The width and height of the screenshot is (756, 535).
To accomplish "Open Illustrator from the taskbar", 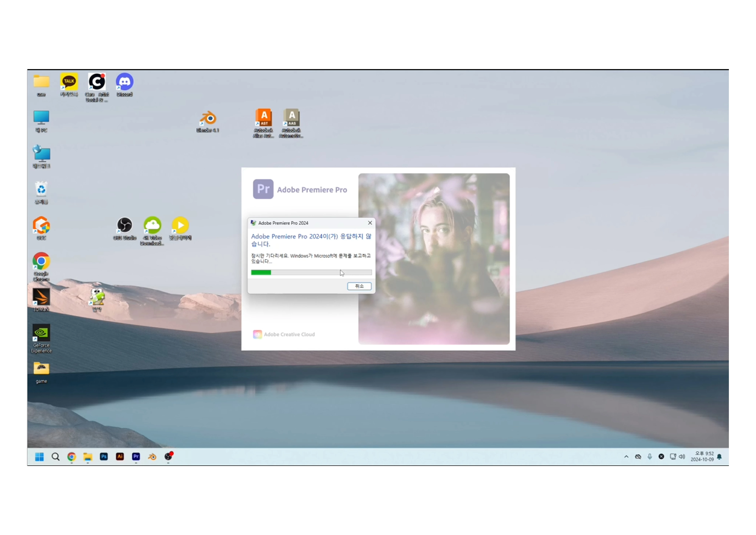I will click(120, 457).
